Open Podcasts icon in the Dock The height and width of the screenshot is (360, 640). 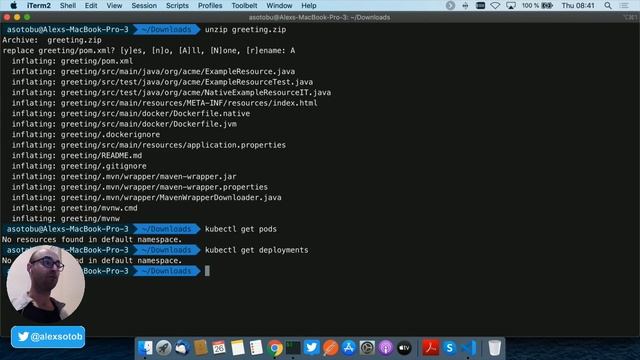pos(386,348)
